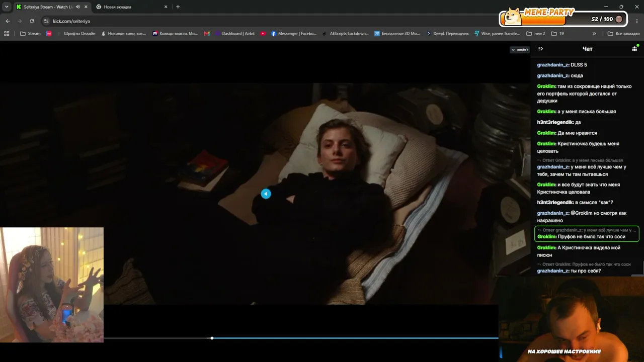Open the Chrome tab search chevron

point(7,7)
